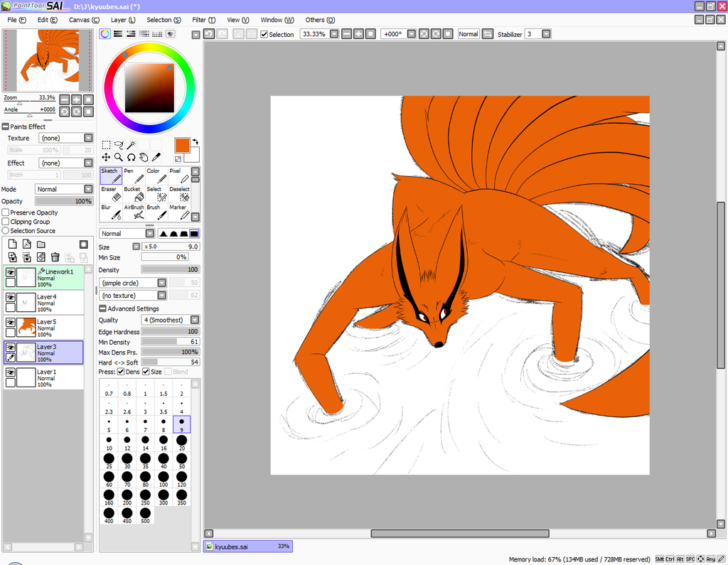The width and height of the screenshot is (728, 565).
Task: Select the Bucket fill tool
Action: point(134,194)
